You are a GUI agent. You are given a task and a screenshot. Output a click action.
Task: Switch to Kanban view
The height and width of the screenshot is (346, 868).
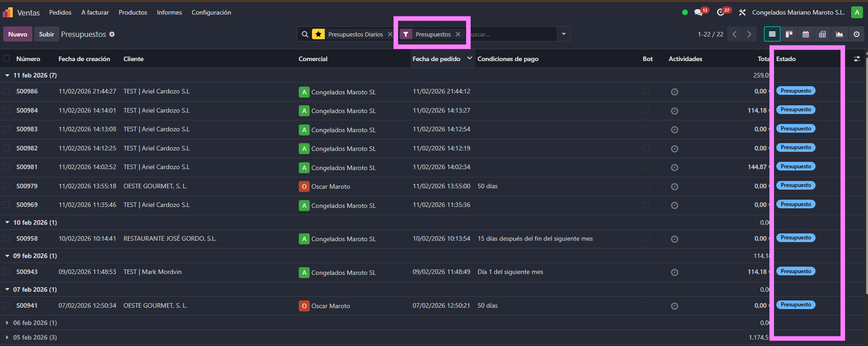[x=789, y=34]
